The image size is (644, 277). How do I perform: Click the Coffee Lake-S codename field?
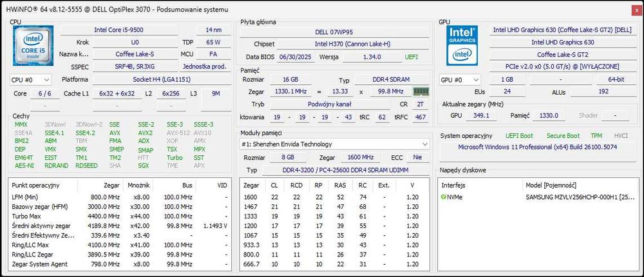coord(135,54)
